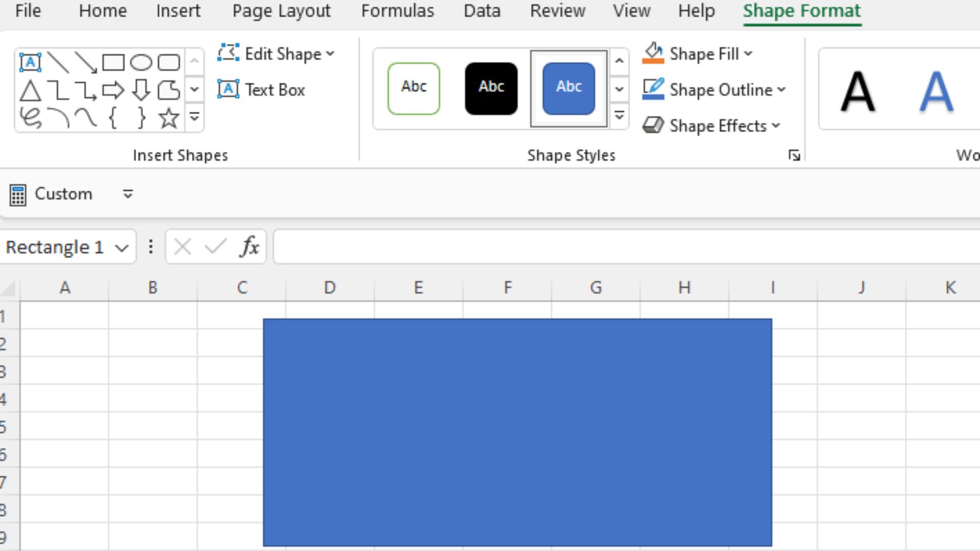Screen dimensions: 980x551
Task: Select the Oval shape tool
Action: [x=141, y=61]
